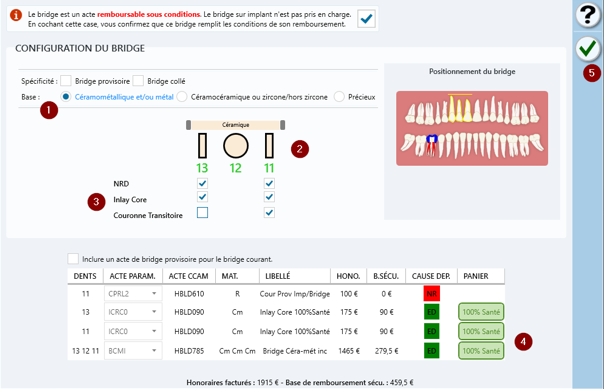Validate with the green checkmark button

[588, 49]
